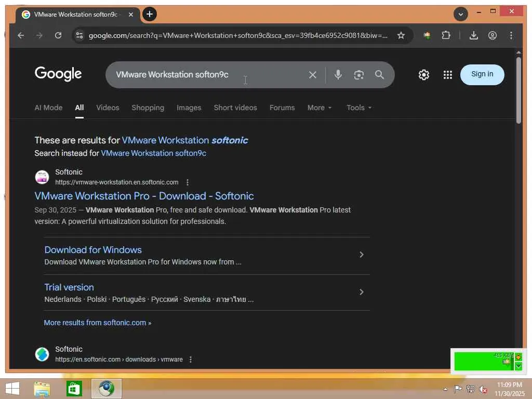Open Chrome three-dot menu

click(x=511, y=35)
